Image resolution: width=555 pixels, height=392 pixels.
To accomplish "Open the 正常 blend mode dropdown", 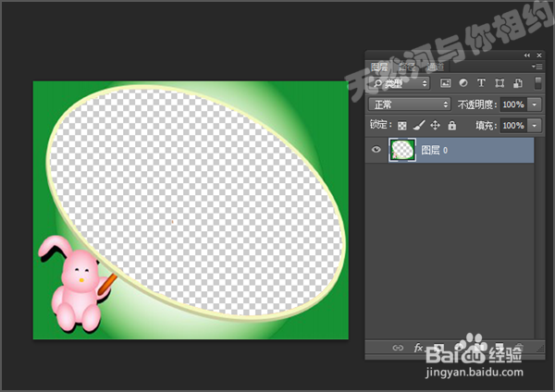I will [410, 104].
